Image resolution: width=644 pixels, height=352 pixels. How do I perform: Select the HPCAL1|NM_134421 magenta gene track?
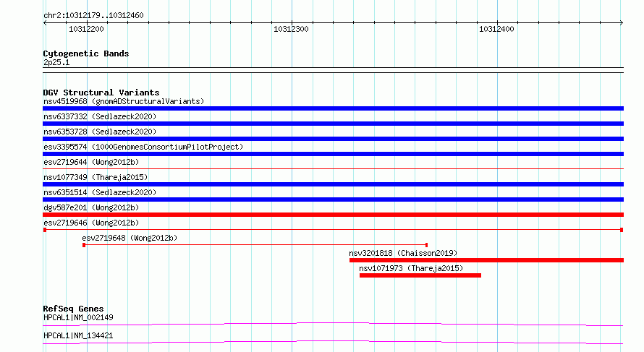(333, 342)
